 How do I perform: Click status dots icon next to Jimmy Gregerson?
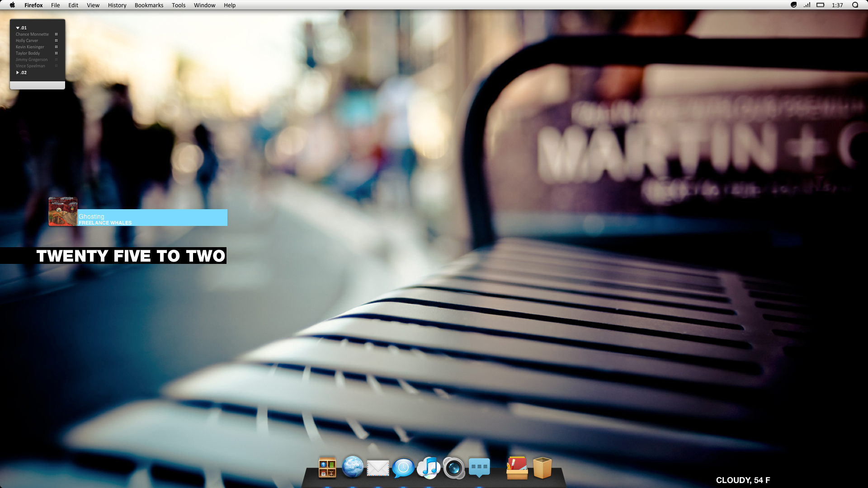pyautogui.click(x=57, y=60)
